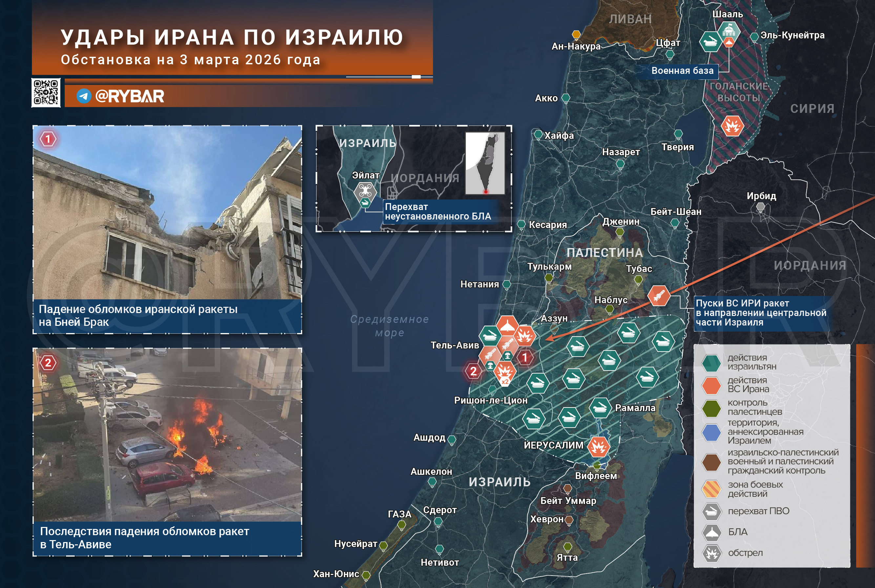Click the orange x2 explosion icon near Tel Aviv
The height and width of the screenshot is (588, 875).
point(505,373)
